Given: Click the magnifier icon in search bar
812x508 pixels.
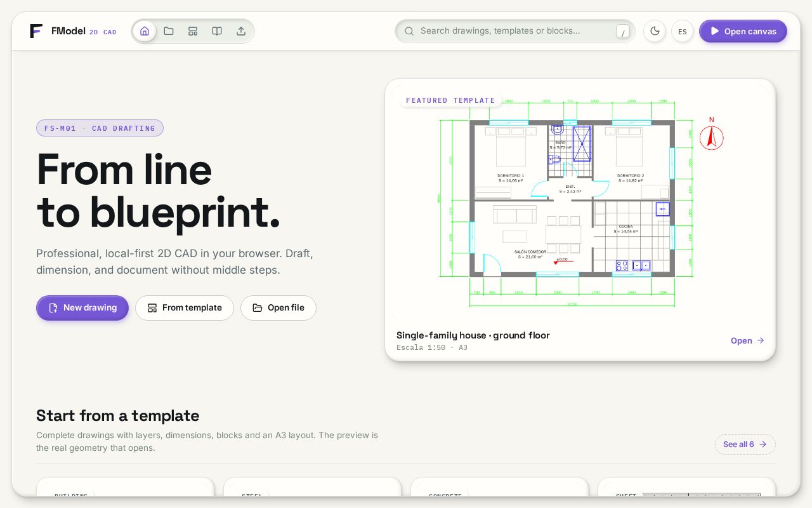Looking at the screenshot, I should 409,31.
